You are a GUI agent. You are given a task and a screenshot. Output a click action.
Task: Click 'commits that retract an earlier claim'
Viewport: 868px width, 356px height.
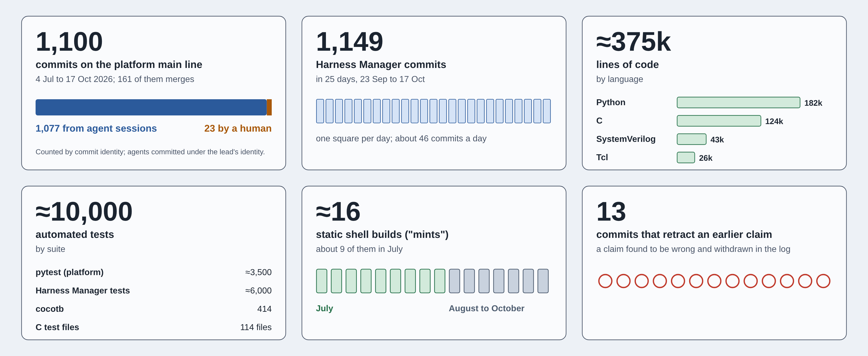(684, 234)
